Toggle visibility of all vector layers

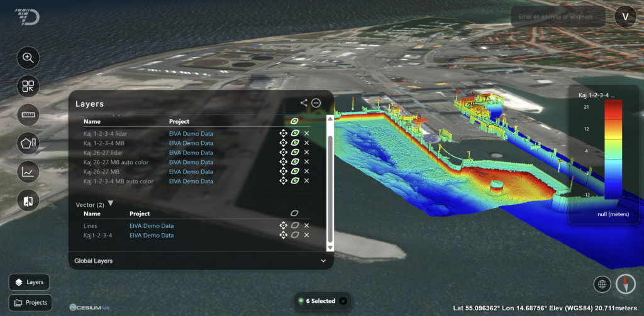pyautogui.click(x=294, y=213)
